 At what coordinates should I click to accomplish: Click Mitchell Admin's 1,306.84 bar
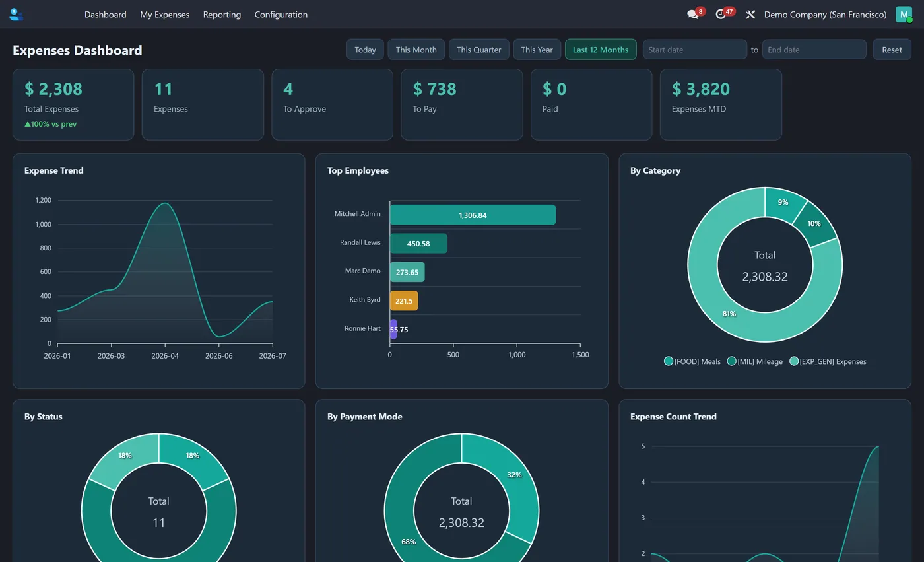(x=473, y=215)
